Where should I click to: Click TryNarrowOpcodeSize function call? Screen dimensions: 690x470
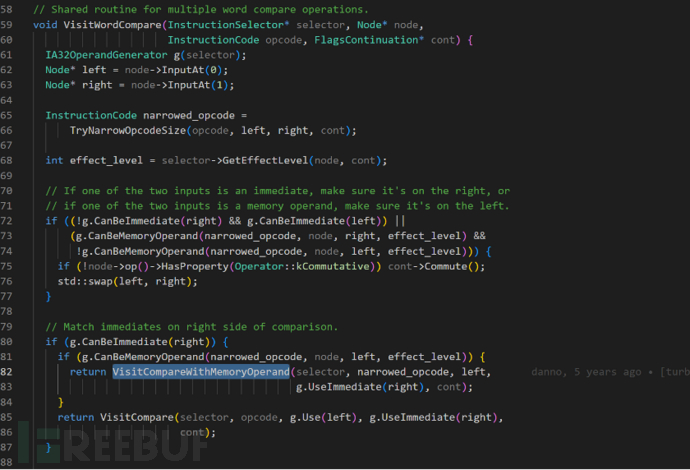[x=128, y=131]
